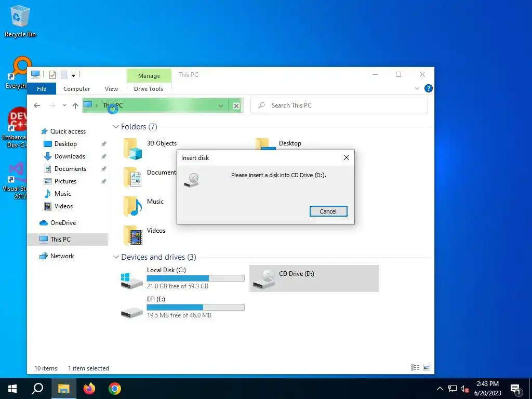Image resolution: width=532 pixels, height=399 pixels.
Task: Switch to the Computer ribbon tab
Action: click(77, 89)
